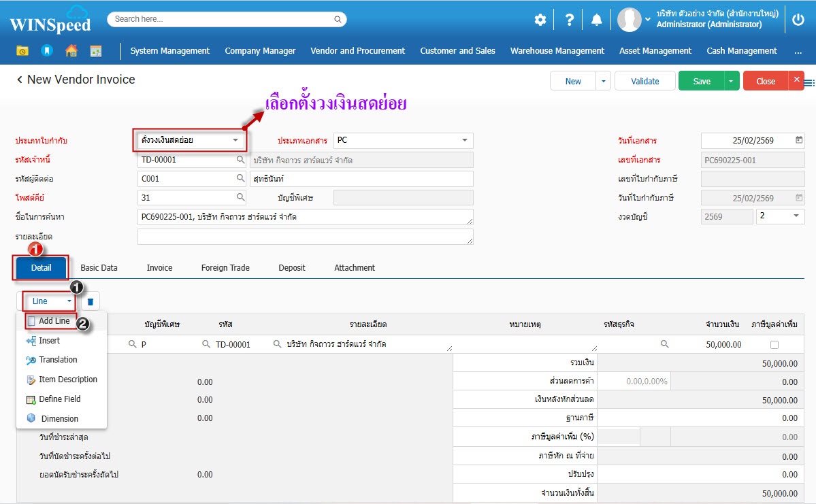Go to the home icon shortcut
816x504 pixels.
tap(71, 51)
